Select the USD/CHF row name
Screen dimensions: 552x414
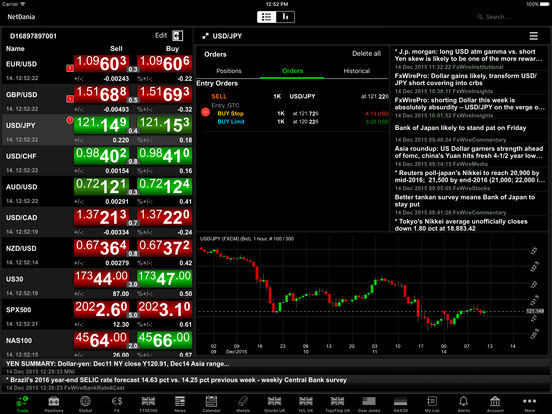(x=21, y=156)
